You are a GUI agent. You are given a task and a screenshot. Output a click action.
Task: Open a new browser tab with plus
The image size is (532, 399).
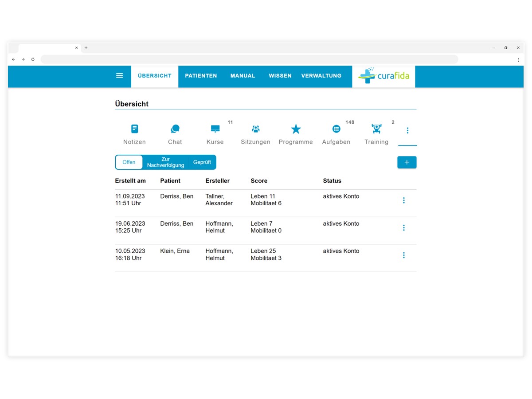(86, 48)
